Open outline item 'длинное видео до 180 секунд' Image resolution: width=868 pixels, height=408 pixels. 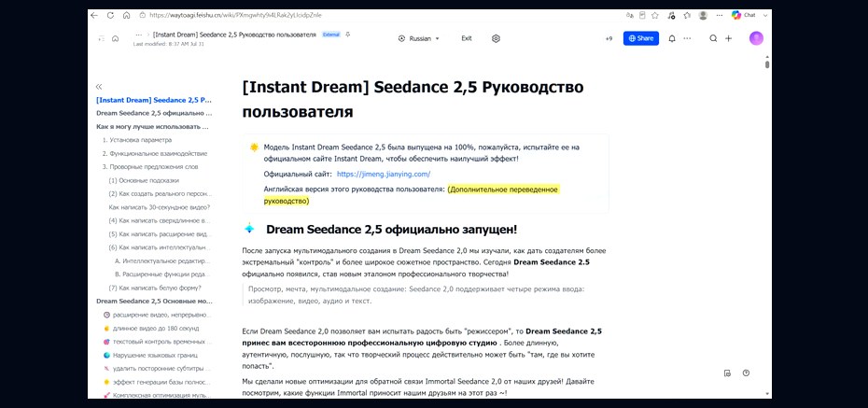coord(151,329)
